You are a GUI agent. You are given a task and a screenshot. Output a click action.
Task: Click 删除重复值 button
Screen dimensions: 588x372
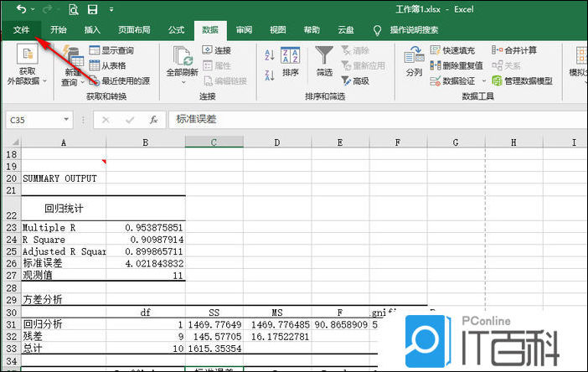456,65
